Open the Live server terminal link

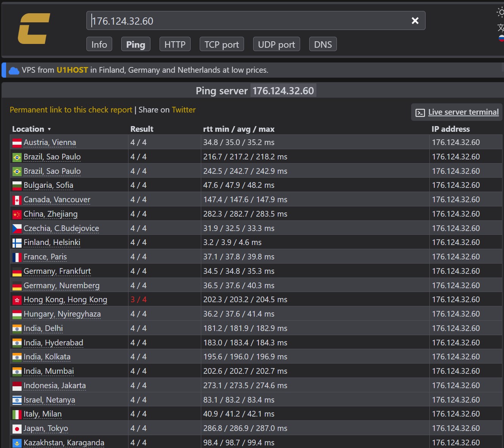click(463, 112)
